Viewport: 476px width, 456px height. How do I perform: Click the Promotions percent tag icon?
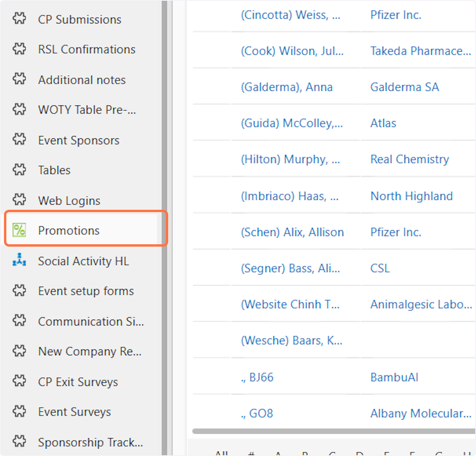tap(19, 230)
